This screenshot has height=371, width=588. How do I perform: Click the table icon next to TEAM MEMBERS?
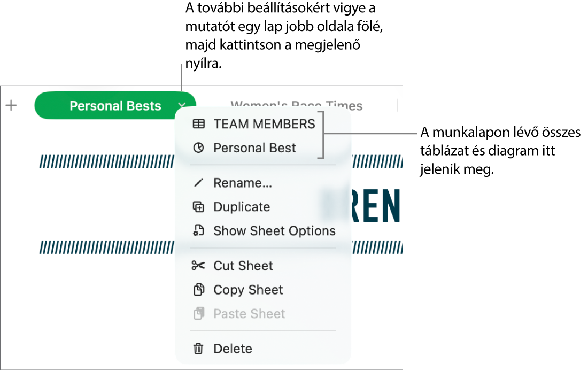(x=199, y=124)
